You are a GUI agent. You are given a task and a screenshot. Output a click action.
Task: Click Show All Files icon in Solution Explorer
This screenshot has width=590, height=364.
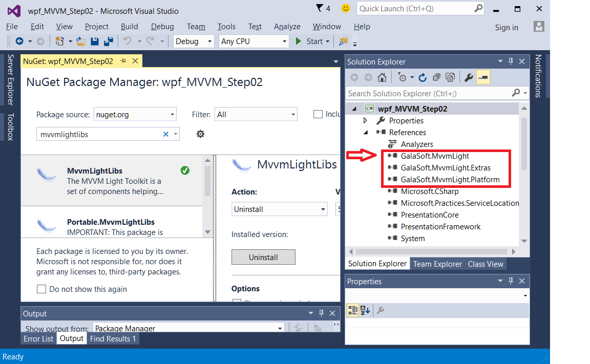click(x=450, y=77)
